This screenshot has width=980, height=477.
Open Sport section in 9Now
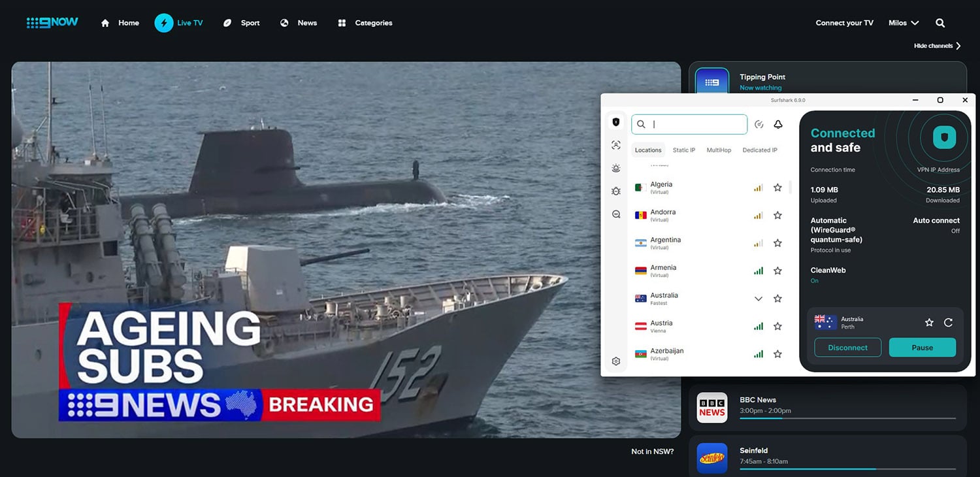pyautogui.click(x=241, y=23)
